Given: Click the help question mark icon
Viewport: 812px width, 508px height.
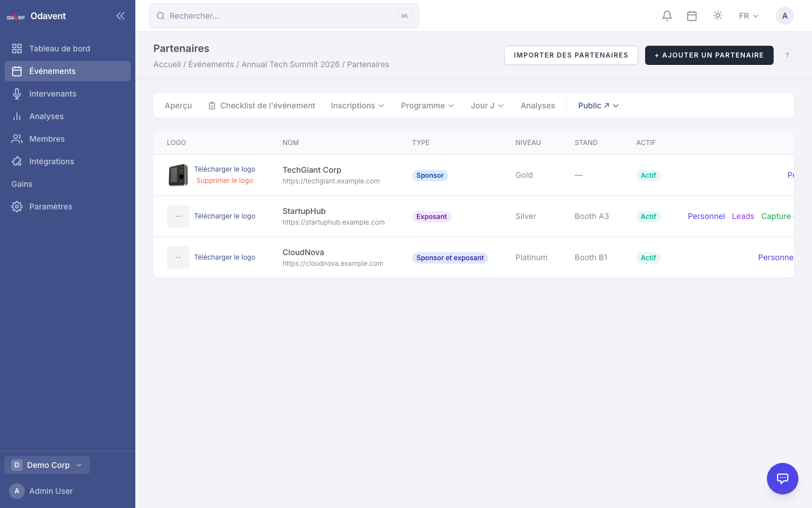Looking at the screenshot, I should [787, 55].
